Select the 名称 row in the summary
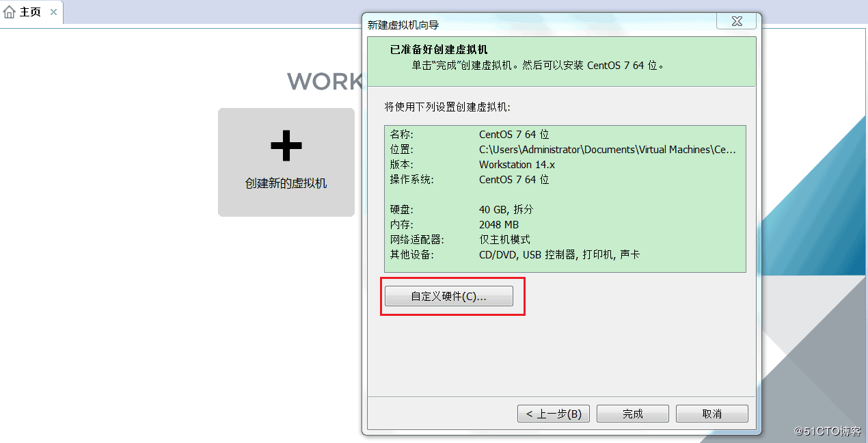Image resolution: width=868 pixels, height=443 pixels. coord(565,135)
